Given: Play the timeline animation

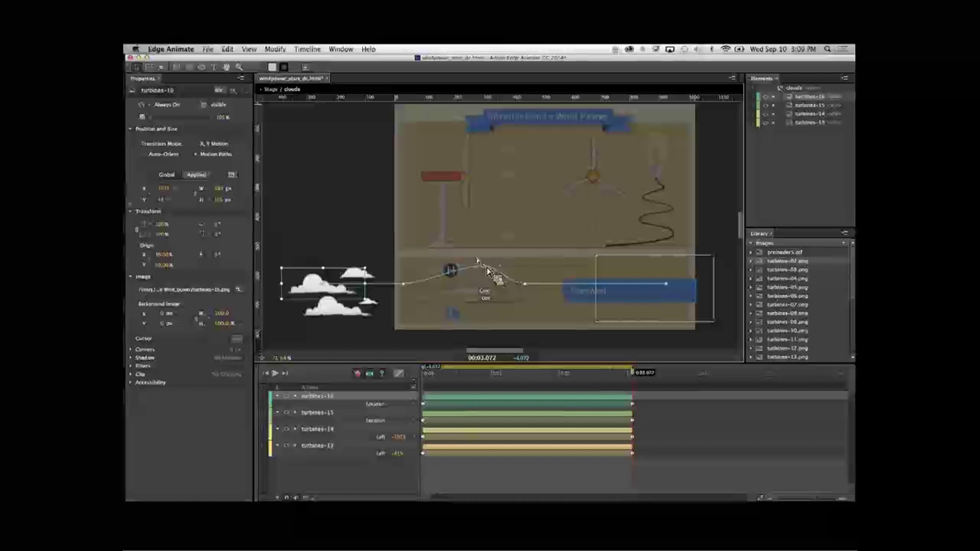Looking at the screenshot, I should tap(275, 373).
